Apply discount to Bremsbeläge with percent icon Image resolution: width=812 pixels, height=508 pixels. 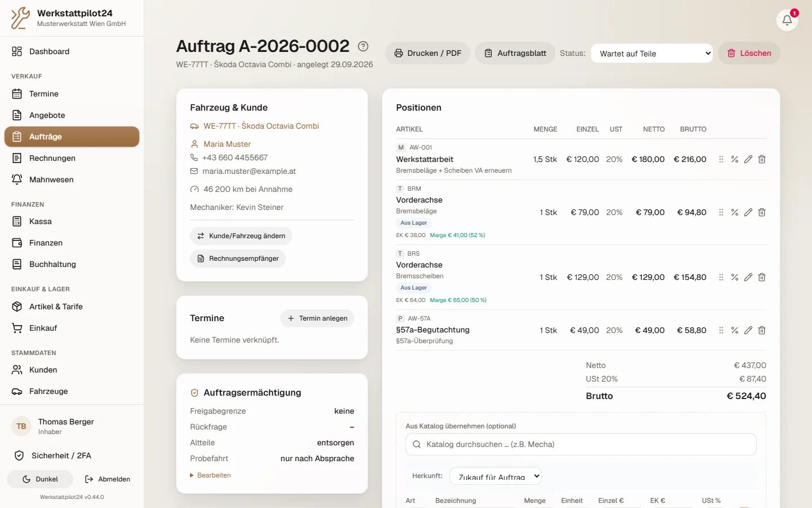(735, 212)
